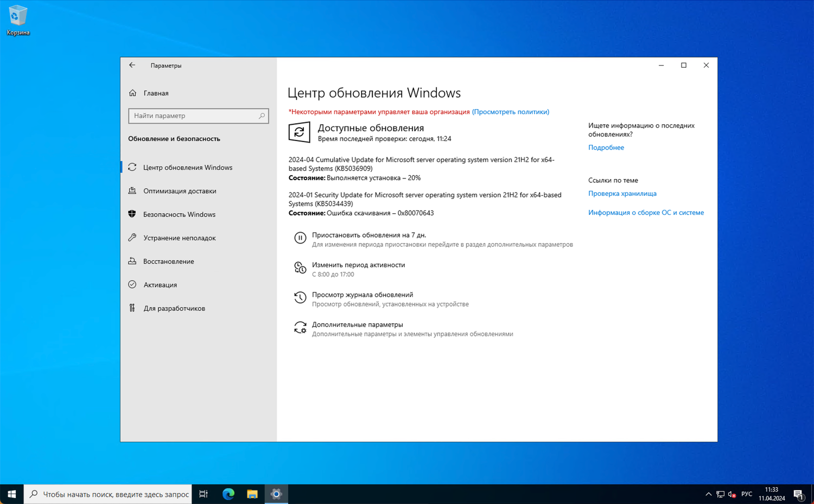The width and height of the screenshot is (814, 504).
Task: Click the Время последней проверки text
Action: point(384,139)
